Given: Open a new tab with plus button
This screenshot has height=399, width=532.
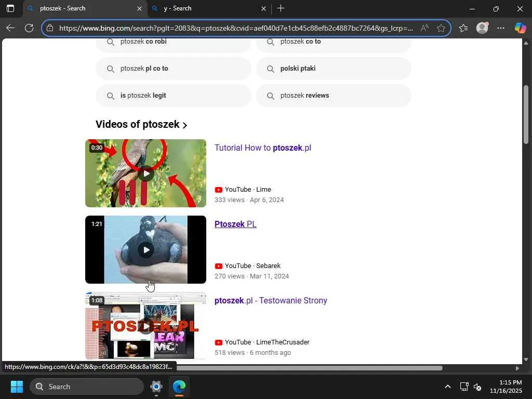Looking at the screenshot, I should pos(281,8).
